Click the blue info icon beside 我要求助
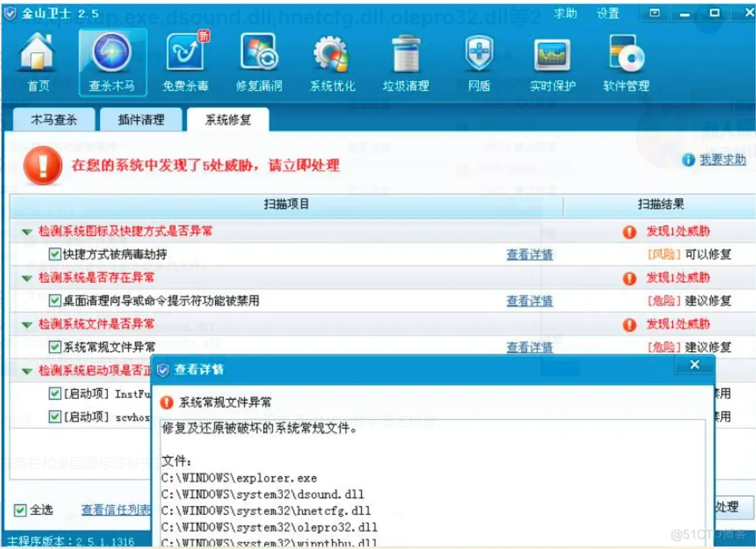756x549 pixels. pyautogui.click(x=688, y=159)
